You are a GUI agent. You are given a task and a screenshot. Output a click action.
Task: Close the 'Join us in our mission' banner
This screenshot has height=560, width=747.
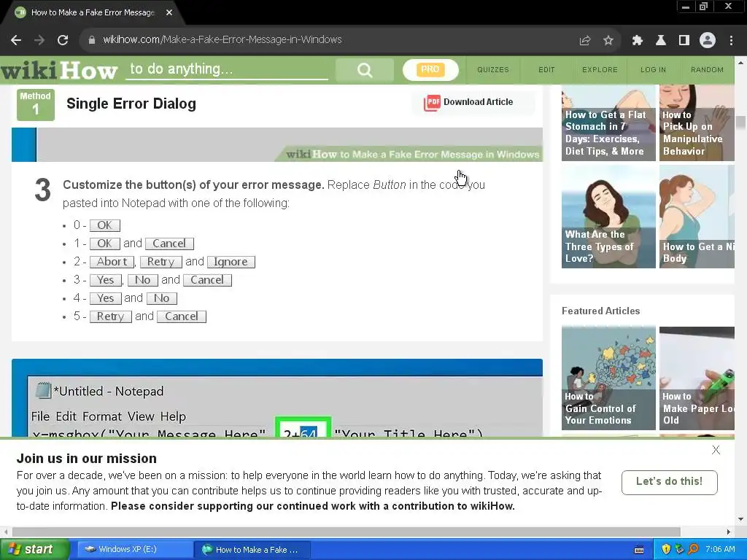(x=716, y=450)
